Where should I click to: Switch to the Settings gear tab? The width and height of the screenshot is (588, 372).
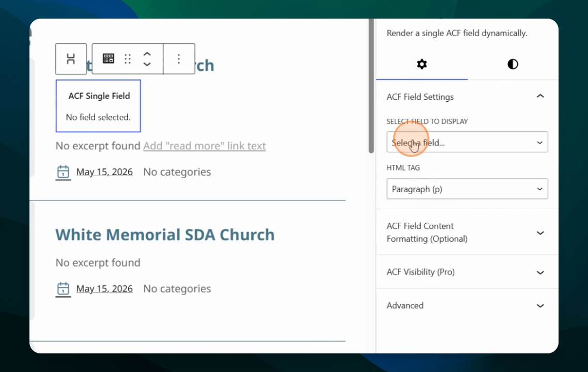422,64
